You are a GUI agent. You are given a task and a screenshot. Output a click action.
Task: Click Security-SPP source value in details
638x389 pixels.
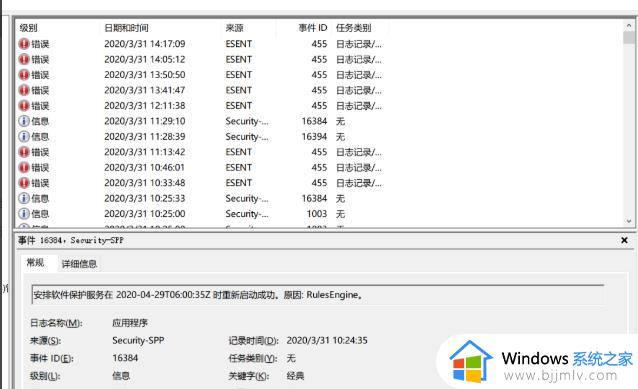[138, 340]
